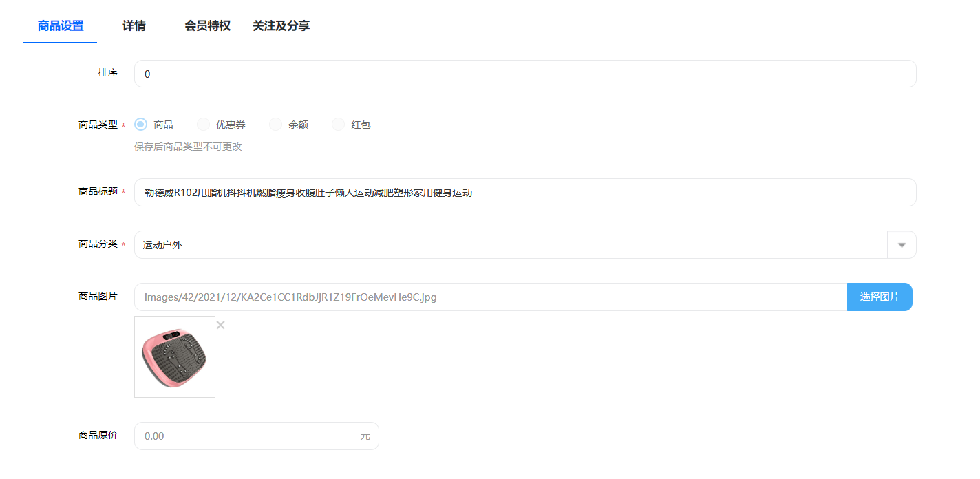The width and height of the screenshot is (980, 479).
Task: Click the 商品图片 file path field
Action: 490,297
